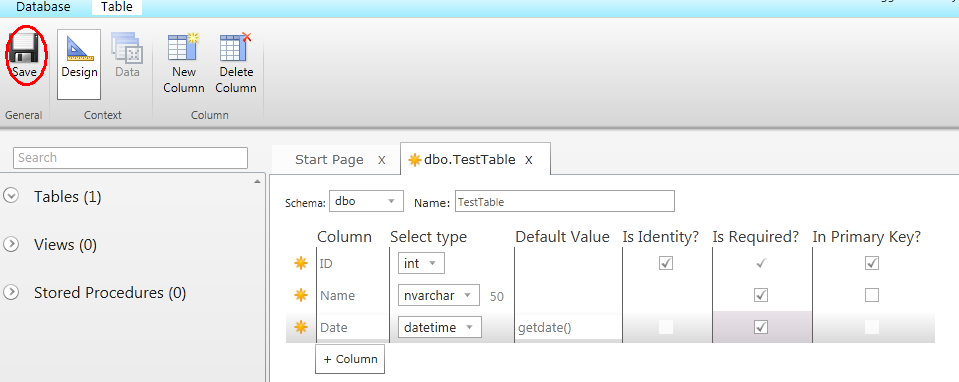Add a New Column via ribbon icon
Screen dimensions: 959x382
[184, 47]
